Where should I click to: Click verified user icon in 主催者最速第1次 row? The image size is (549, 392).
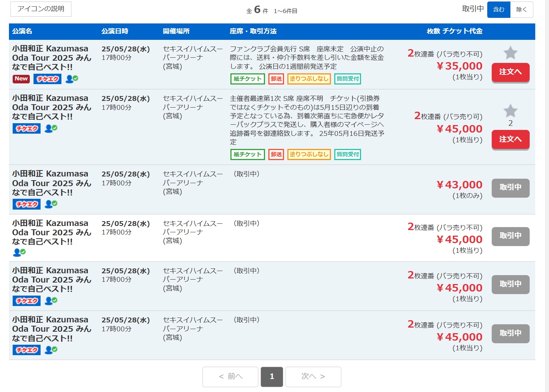point(51,128)
